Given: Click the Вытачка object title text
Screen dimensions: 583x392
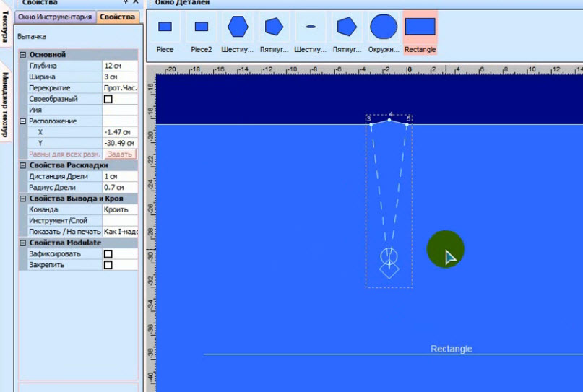Looking at the screenshot, I should coord(32,36).
